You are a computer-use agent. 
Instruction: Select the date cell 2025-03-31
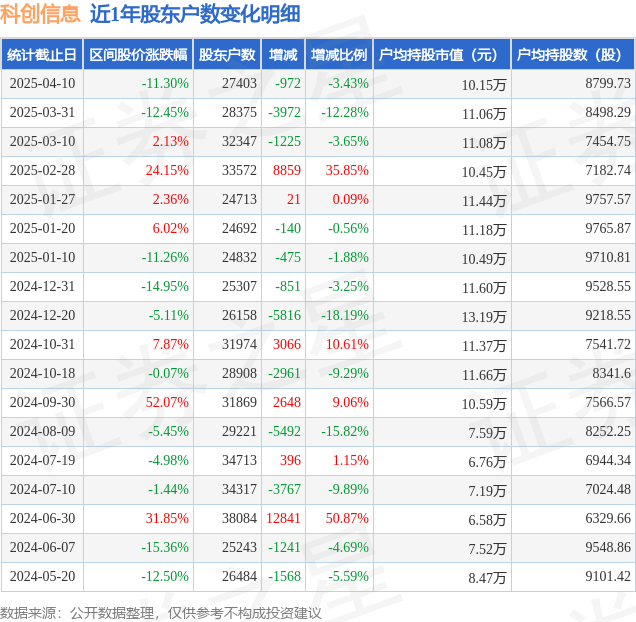click(x=43, y=112)
